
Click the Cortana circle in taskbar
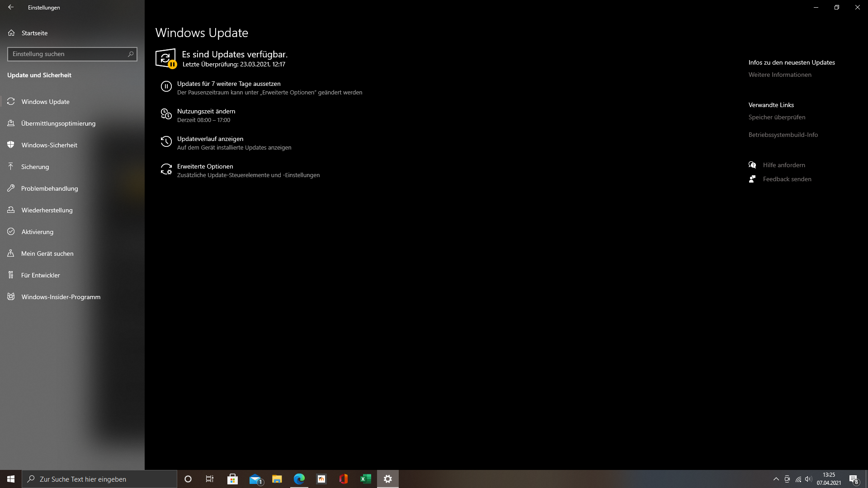click(188, 479)
